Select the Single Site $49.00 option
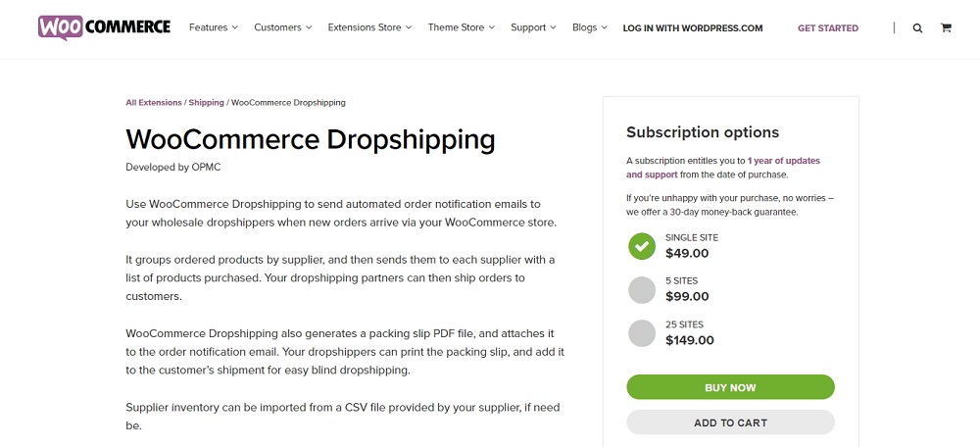 click(642, 246)
